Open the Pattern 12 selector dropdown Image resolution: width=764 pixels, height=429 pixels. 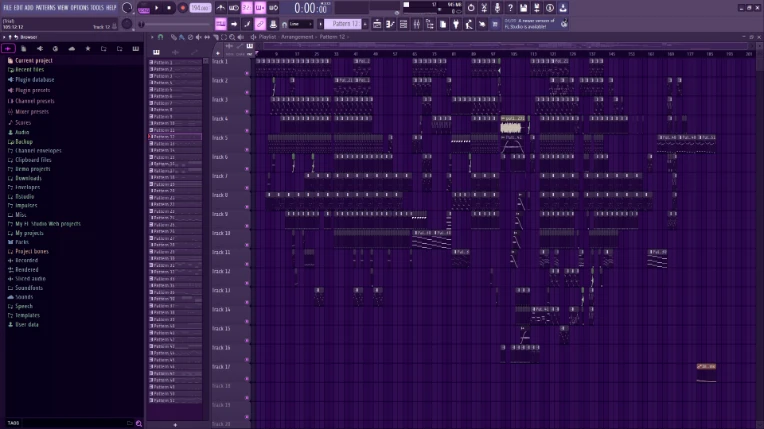[343, 24]
